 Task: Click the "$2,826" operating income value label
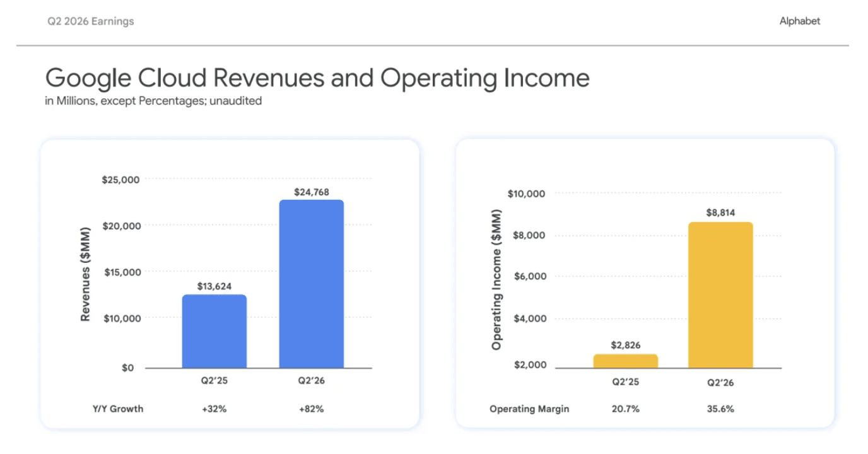pyautogui.click(x=626, y=345)
